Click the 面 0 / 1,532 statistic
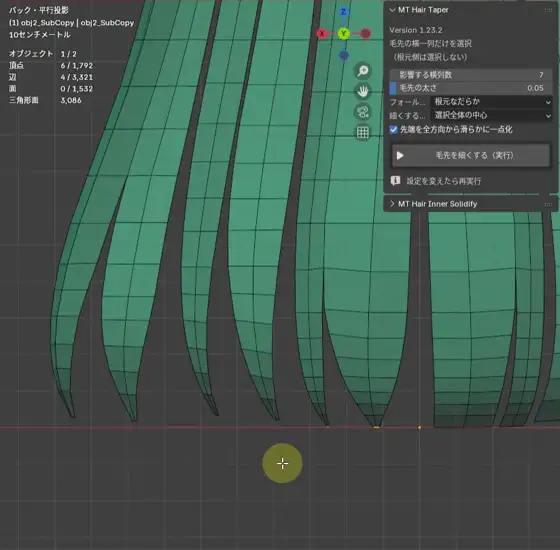Viewport: 560px width, 550px height. pyautogui.click(x=51, y=89)
